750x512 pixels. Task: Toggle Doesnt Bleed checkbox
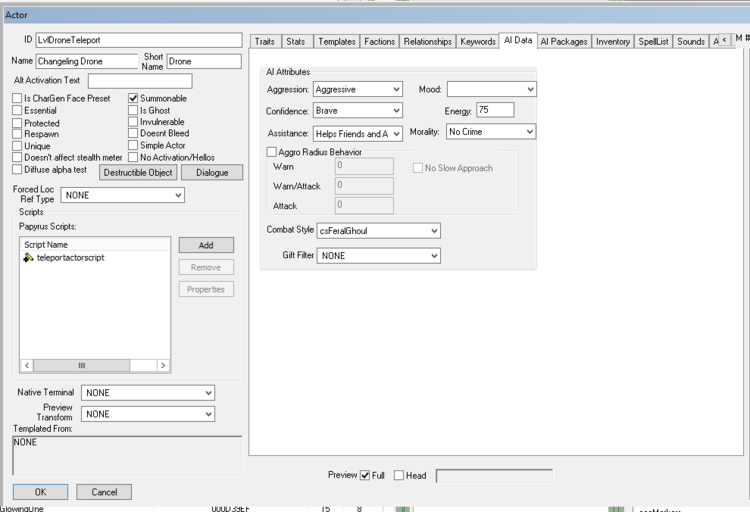[133, 133]
